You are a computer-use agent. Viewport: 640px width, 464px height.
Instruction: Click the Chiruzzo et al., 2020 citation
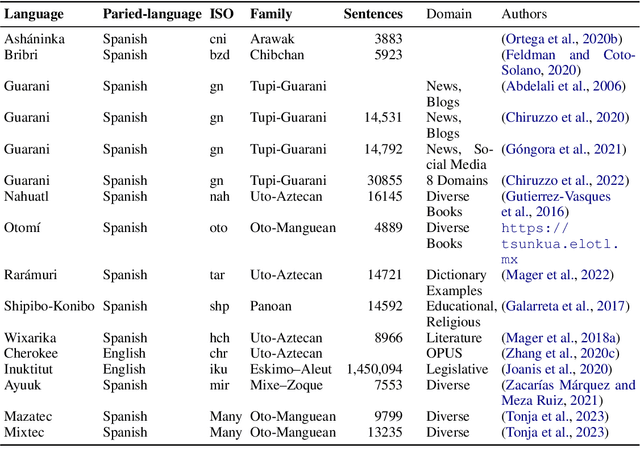(x=565, y=118)
